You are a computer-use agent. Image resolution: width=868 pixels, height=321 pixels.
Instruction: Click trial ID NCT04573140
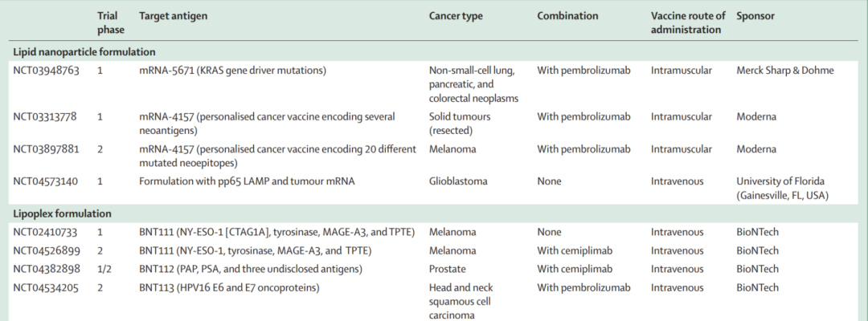click(x=46, y=181)
